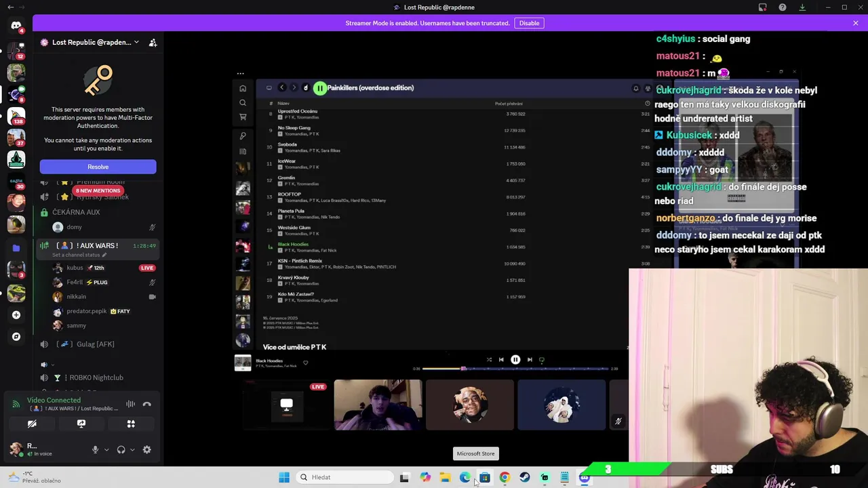Viewport: 868px width, 488px height.
Task: Toggle screen share in voice panel
Action: (x=81, y=424)
